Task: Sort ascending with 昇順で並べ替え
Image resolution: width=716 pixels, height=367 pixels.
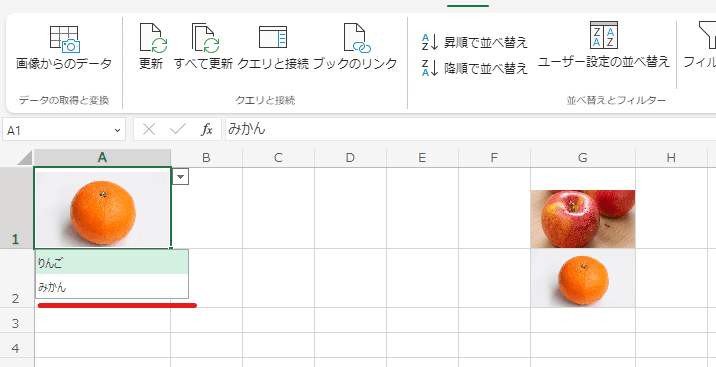Action: point(474,42)
